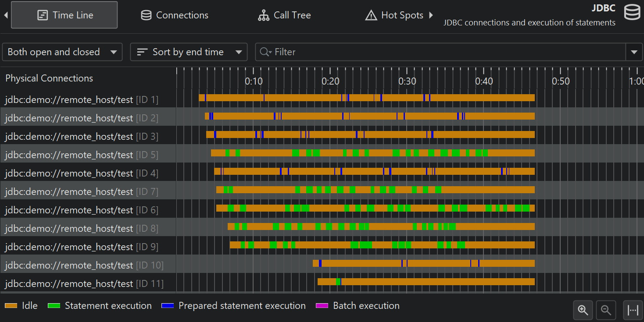This screenshot has height=322, width=644.
Task: Click the fit-to-window zoom icon
Action: tap(633, 310)
